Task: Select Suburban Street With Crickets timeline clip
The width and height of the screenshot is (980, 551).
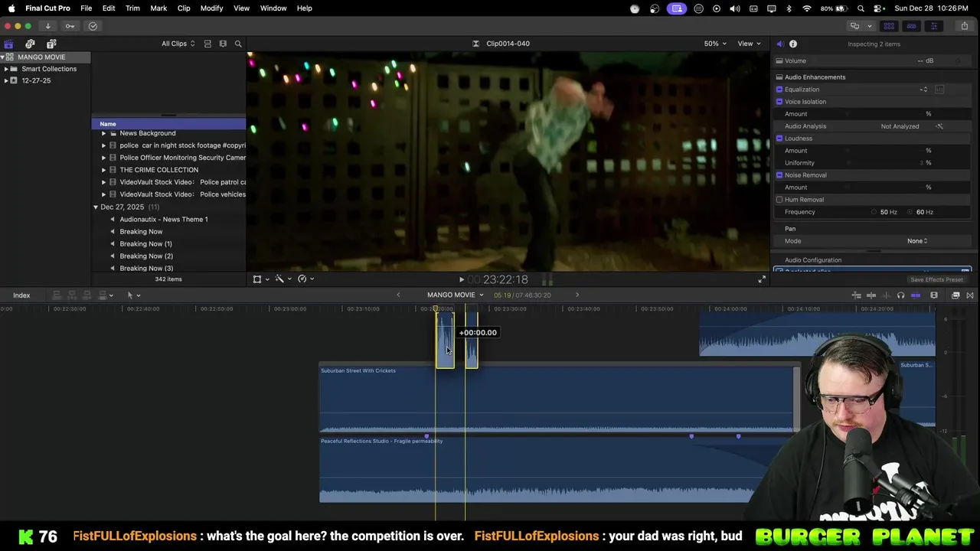Action: [559, 399]
